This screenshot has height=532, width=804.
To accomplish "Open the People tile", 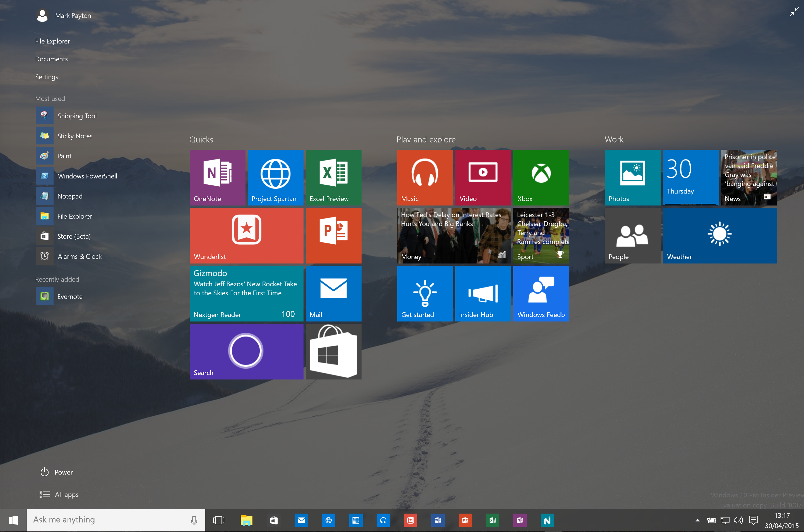I will tap(633, 235).
